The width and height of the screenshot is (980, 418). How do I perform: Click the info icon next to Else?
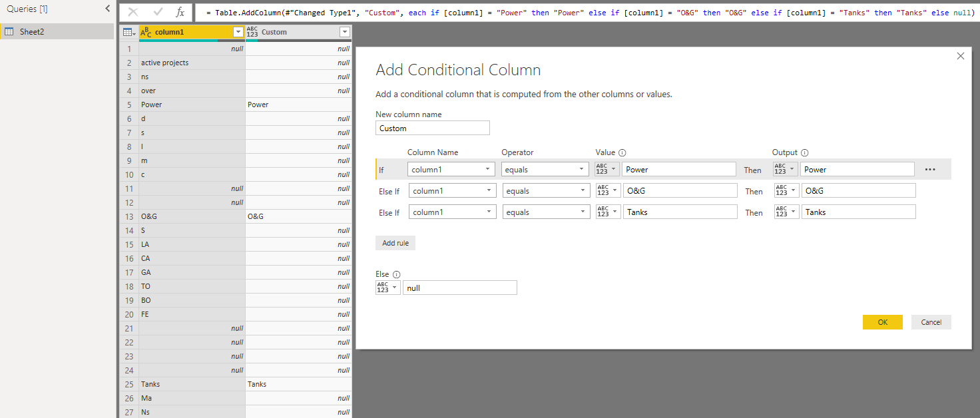coord(397,274)
